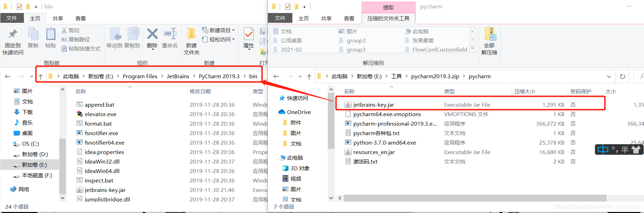
Task: Click Move to (移动到) button
Action: (x=115, y=38)
